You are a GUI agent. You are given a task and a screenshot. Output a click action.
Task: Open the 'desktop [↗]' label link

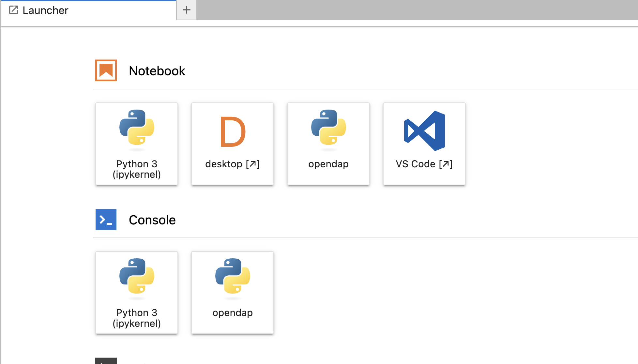click(232, 164)
